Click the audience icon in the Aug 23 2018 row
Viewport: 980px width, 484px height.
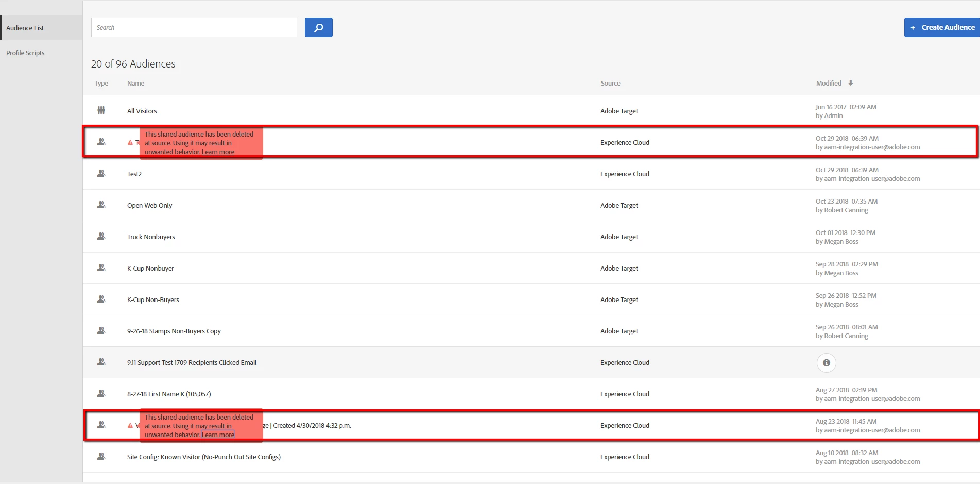click(x=101, y=425)
